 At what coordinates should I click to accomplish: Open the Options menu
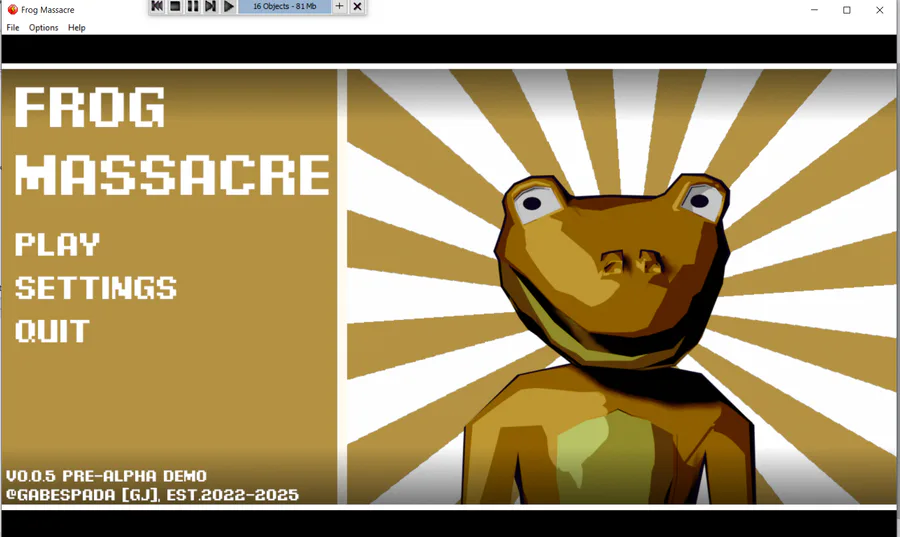click(44, 28)
